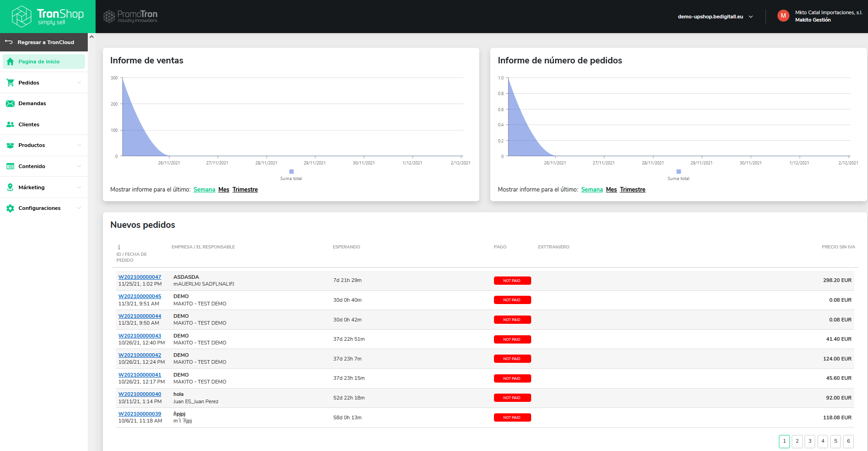Click the Contenido panel icon

[10, 166]
